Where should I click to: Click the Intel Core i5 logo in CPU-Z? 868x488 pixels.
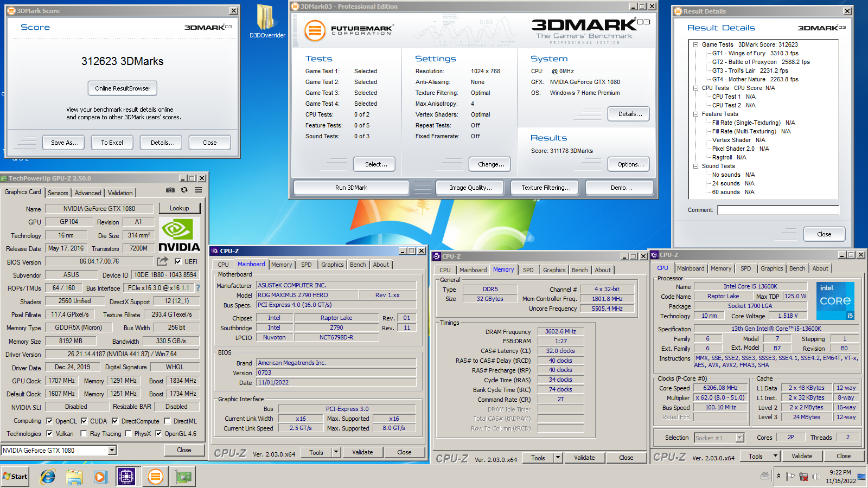click(x=835, y=300)
